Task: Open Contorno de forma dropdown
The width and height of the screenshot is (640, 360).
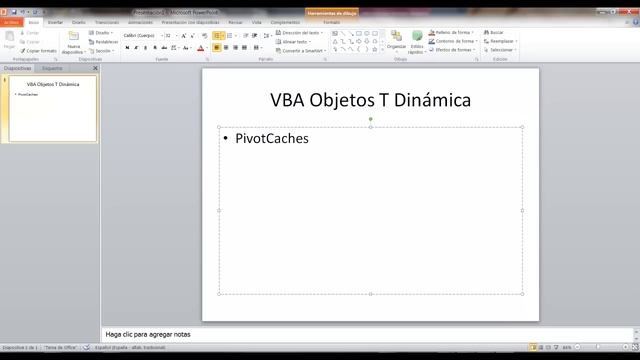Action: (453, 41)
